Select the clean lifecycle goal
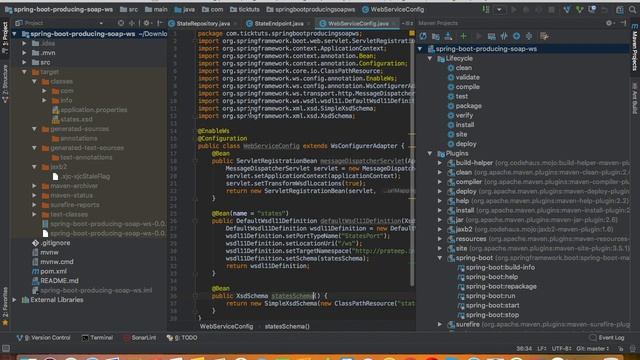 point(464,68)
